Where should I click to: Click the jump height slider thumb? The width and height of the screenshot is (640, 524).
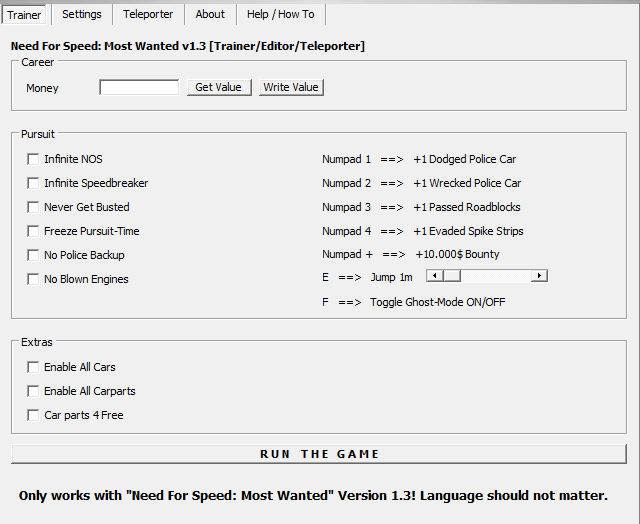coord(452,276)
